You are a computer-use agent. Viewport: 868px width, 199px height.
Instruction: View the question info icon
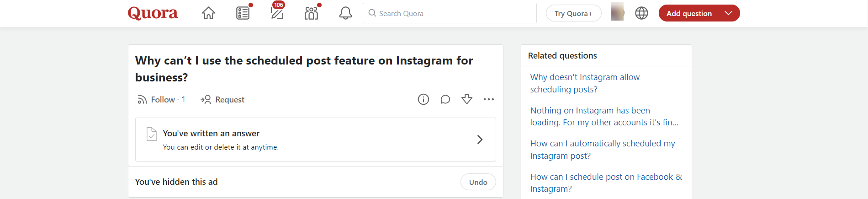pyautogui.click(x=423, y=99)
